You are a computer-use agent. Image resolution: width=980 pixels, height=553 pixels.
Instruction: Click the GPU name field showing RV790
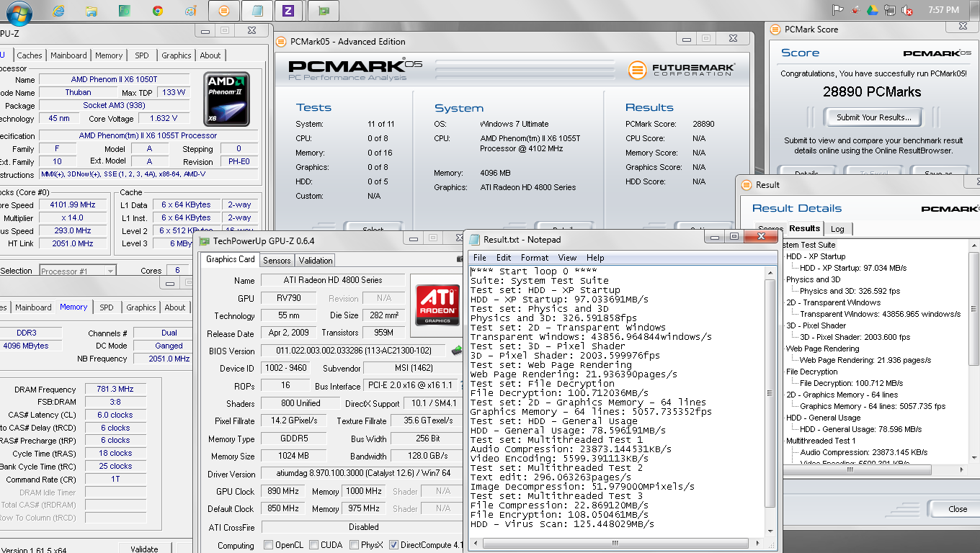click(290, 298)
